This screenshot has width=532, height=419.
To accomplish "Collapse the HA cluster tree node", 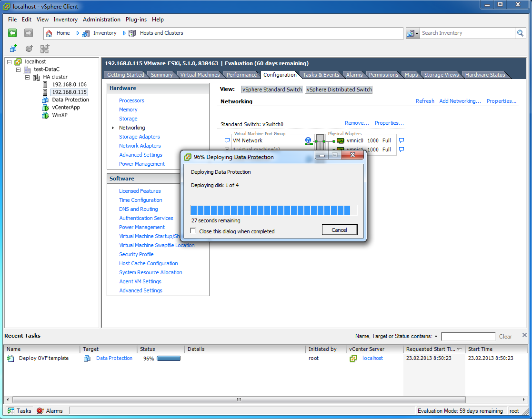I will coord(28,77).
